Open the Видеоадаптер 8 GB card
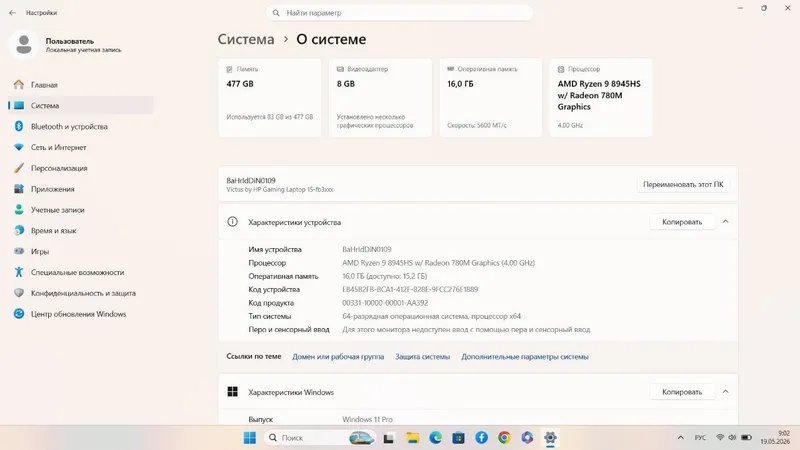The image size is (800, 450). [x=380, y=97]
